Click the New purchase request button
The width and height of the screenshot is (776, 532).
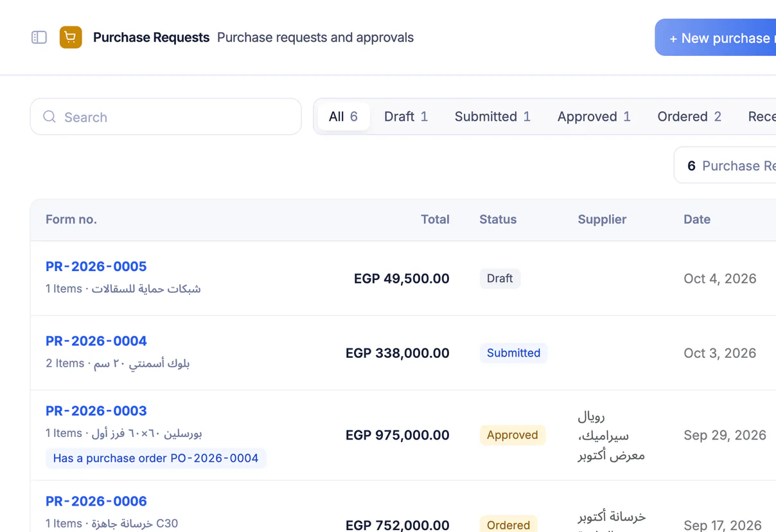pyautogui.click(x=716, y=38)
